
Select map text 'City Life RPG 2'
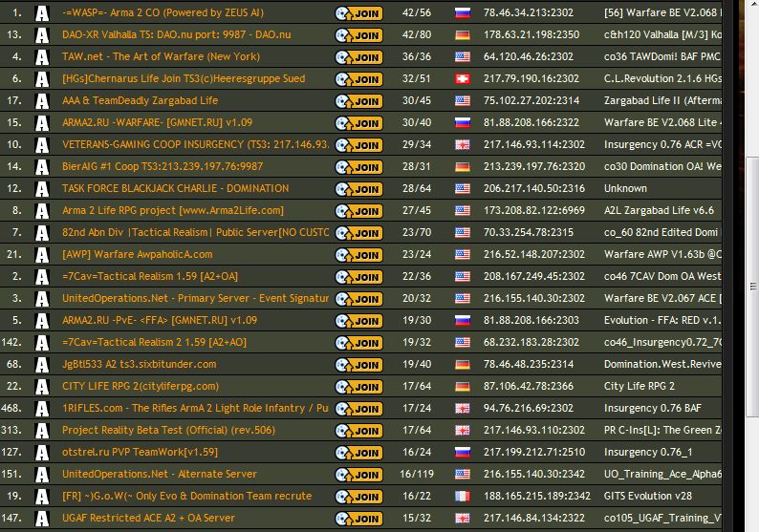[639, 387]
